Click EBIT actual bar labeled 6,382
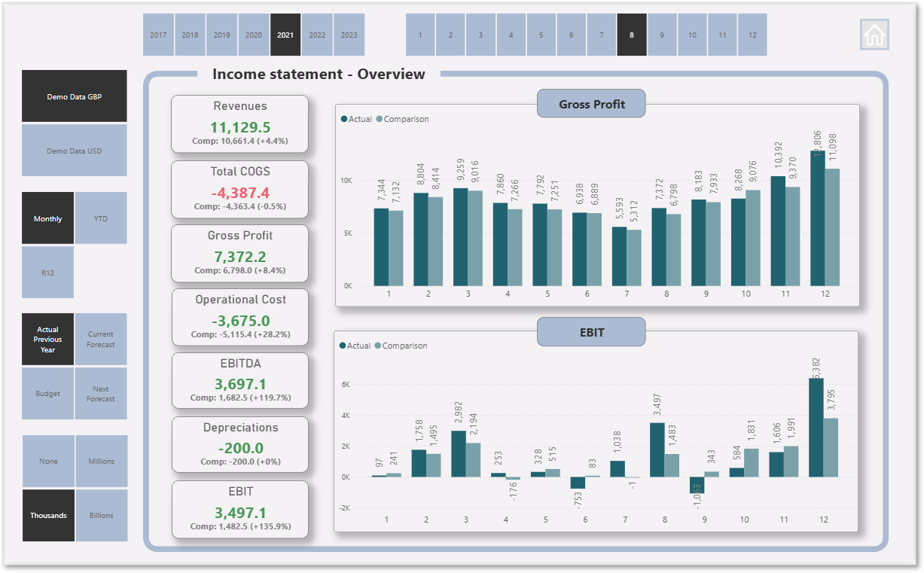This screenshot has width=924, height=573. point(816,427)
